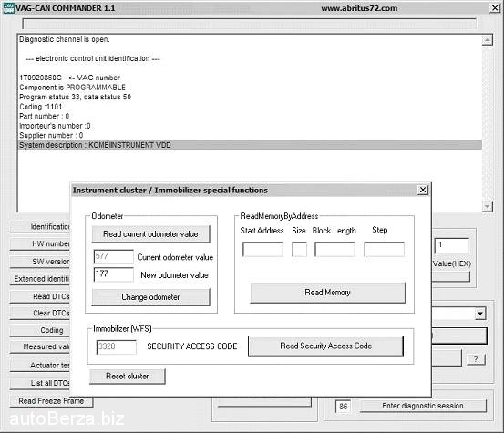Image resolution: width=504 pixels, height=434 pixels.
Task: Click the diagnostic session field showing 86
Action: click(343, 407)
